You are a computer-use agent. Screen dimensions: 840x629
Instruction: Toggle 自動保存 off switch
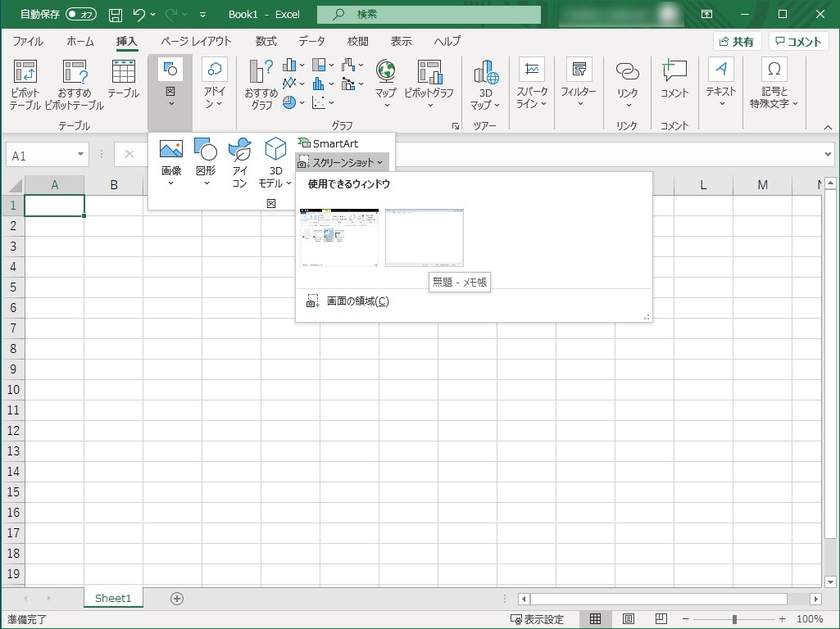click(x=79, y=13)
